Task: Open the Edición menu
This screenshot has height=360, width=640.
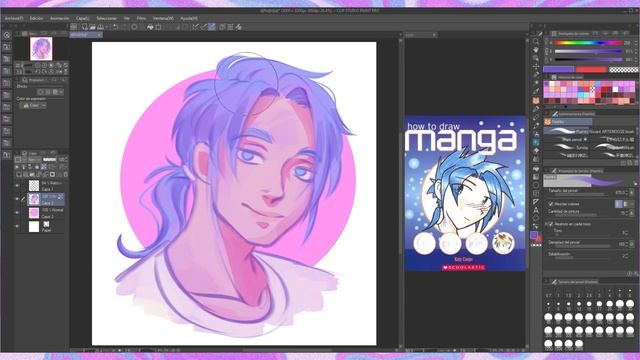Action: point(36,18)
